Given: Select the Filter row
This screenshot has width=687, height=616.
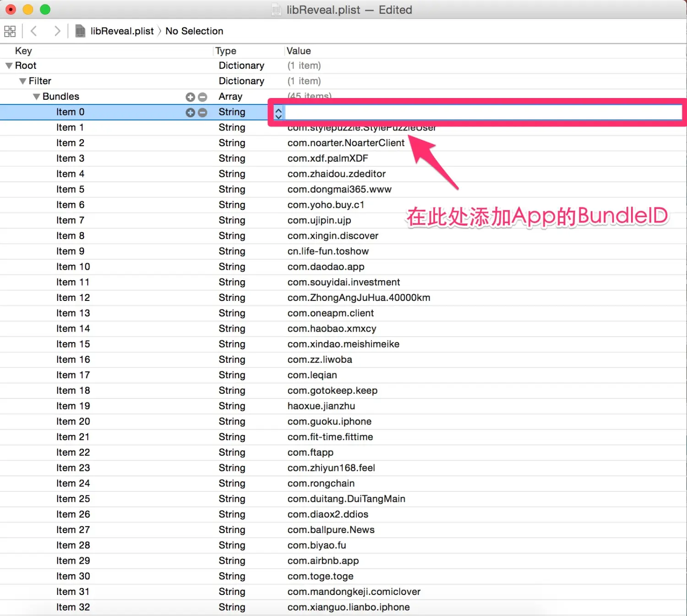Looking at the screenshot, I should [x=343, y=82].
